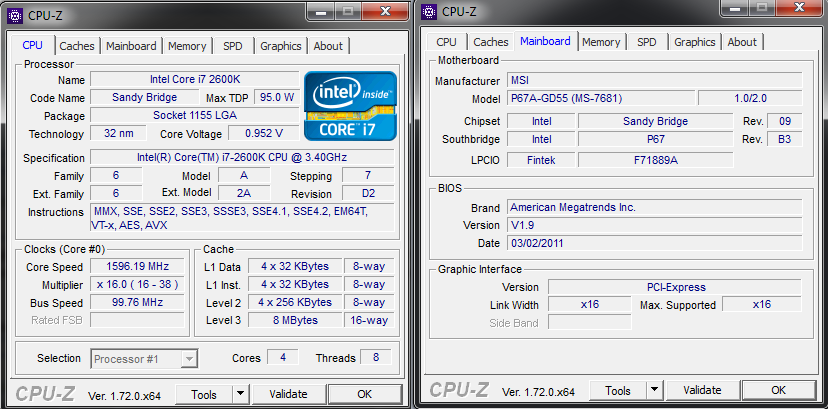Image resolution: width=828 pixels, height=409 pixels.
Task: Open the About tab in the left window
Action: 328,46
